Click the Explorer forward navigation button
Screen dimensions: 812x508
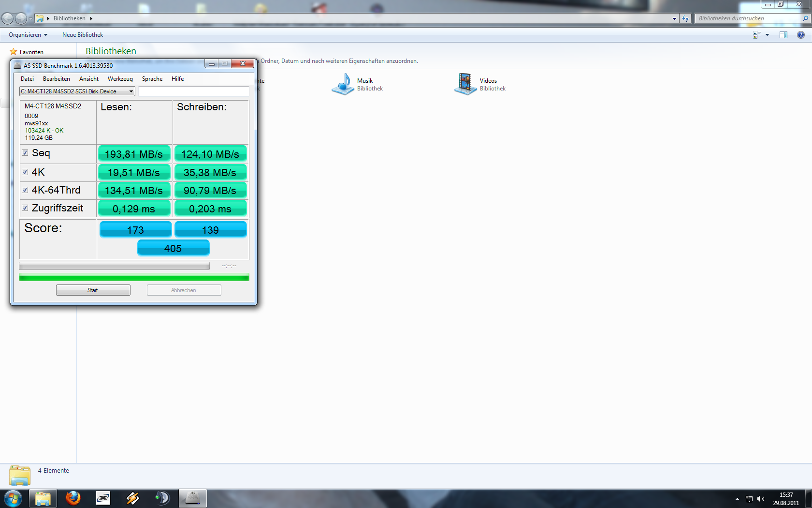click(21, 18)
